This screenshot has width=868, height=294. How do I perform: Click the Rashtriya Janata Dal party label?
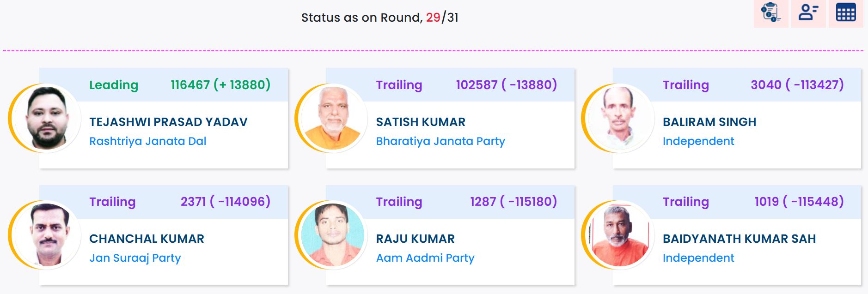click(x=148, y=141)
